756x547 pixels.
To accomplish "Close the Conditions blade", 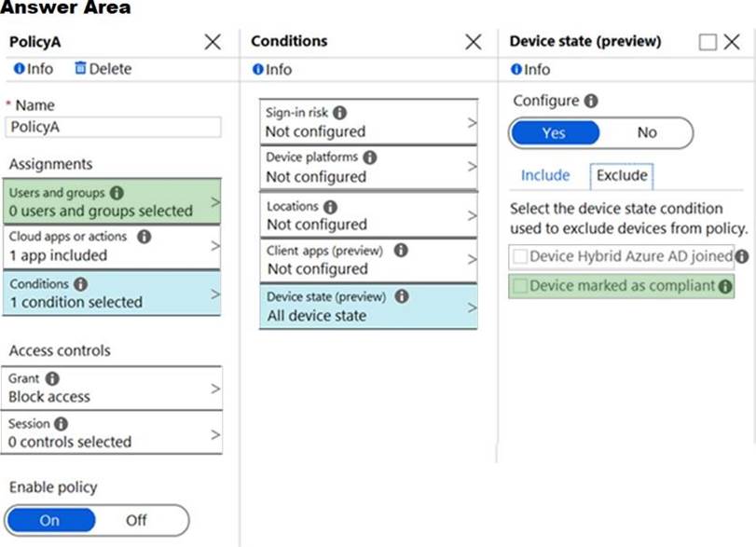I will (474, 42).
